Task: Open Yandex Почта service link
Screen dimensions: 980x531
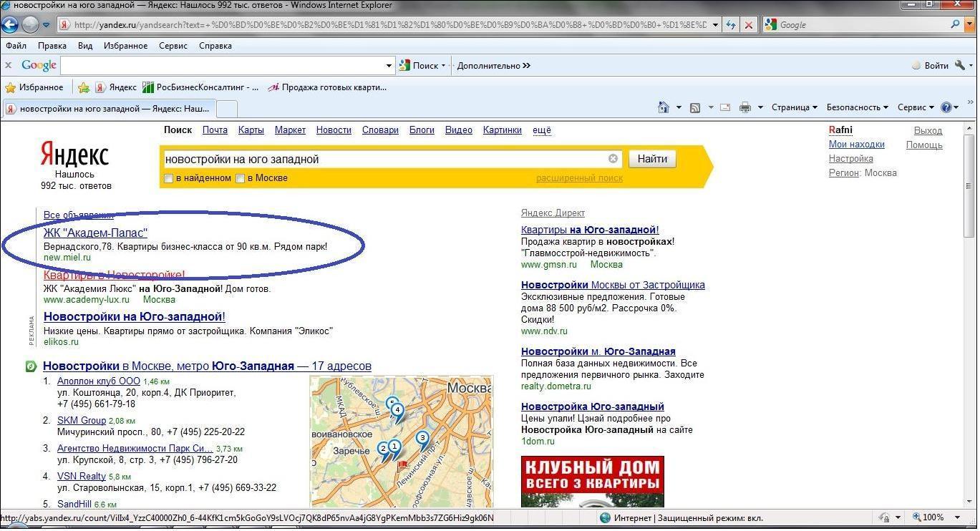Action: 215,130
